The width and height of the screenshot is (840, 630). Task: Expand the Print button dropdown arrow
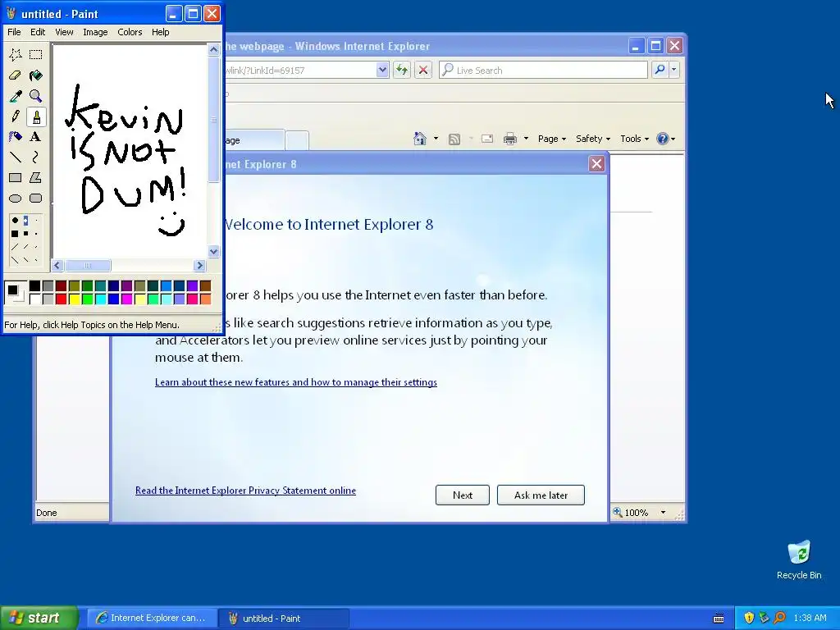526,139
